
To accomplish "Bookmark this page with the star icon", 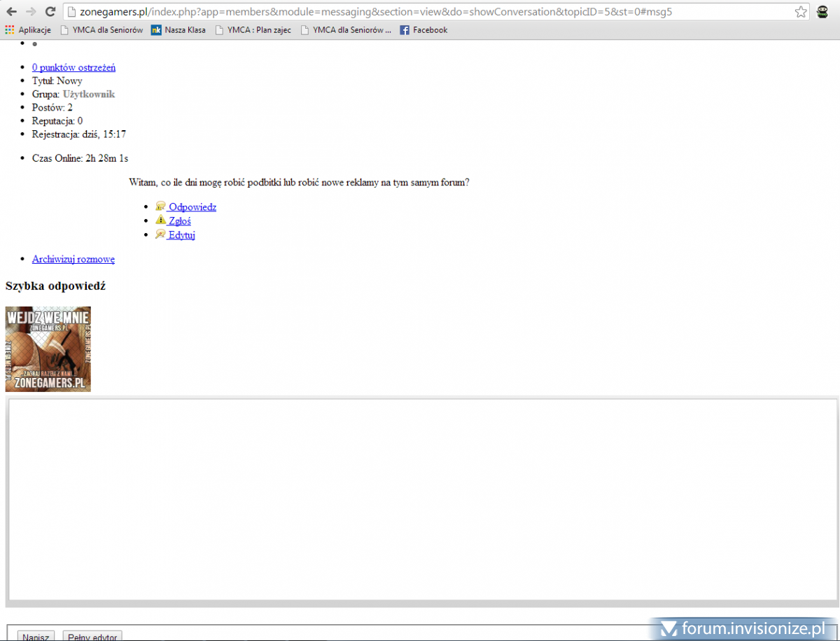I will tap(801, 11).
